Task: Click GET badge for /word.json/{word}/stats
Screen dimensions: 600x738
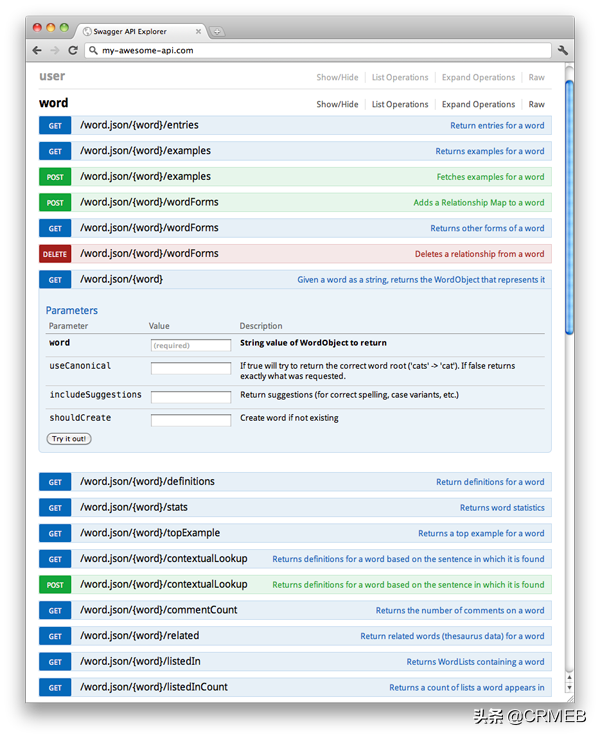Action: tap(55, 508)
